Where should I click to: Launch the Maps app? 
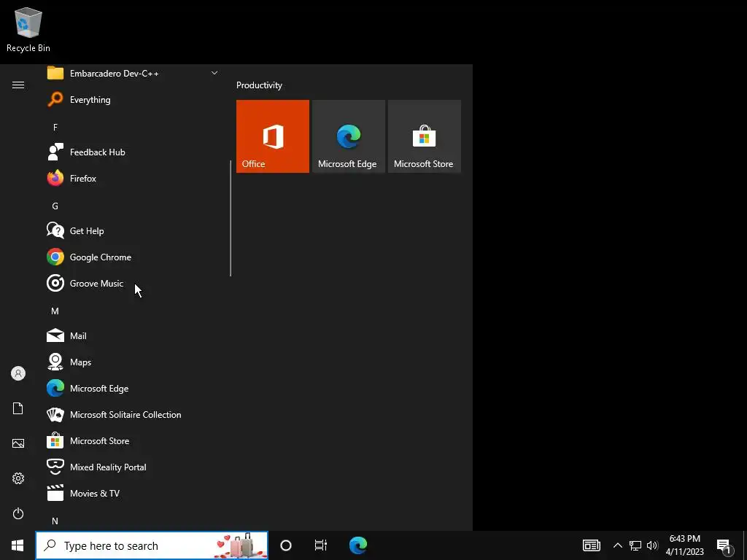point(132,362)
